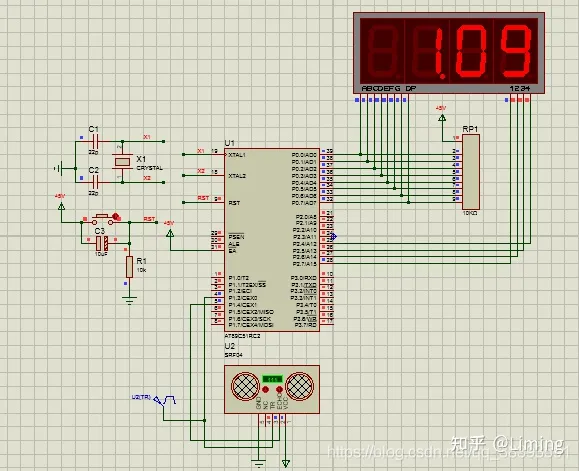Click the green distance readout on SRF04
Image resolution: width=579 pixels, height=471 pixels.
coord(273,379)
